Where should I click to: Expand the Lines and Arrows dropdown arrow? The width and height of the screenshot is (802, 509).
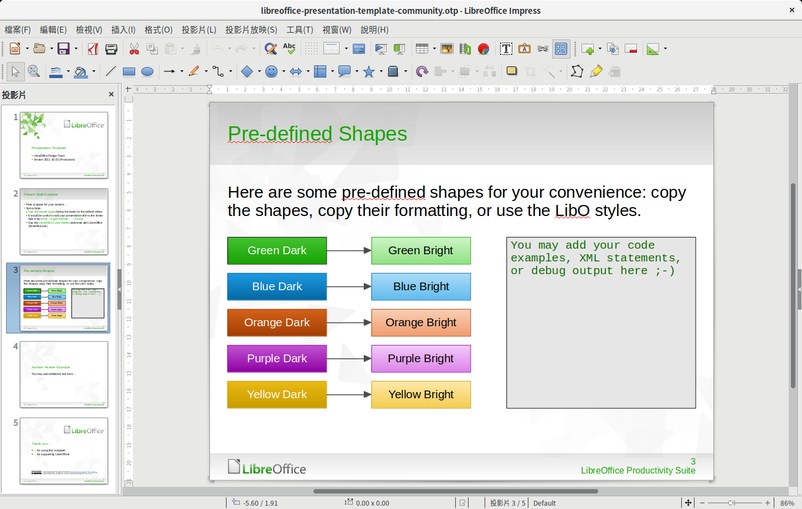click(x=182, y=72)
